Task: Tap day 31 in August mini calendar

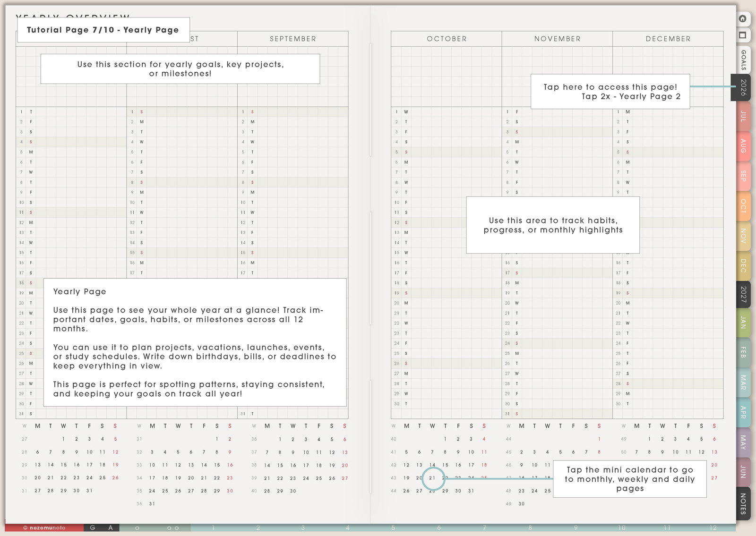Action: tap(152, 504)
